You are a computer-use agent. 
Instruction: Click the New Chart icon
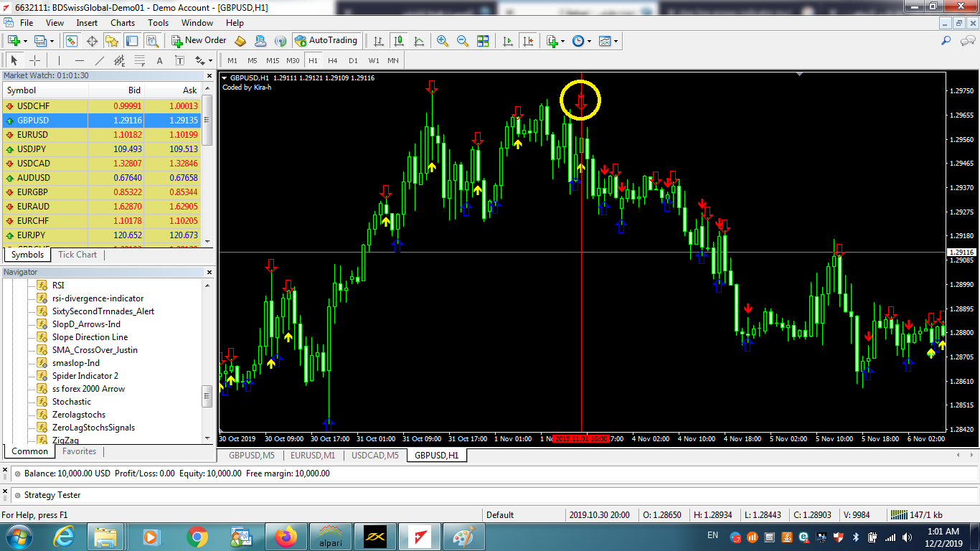(x=14, y=41)
